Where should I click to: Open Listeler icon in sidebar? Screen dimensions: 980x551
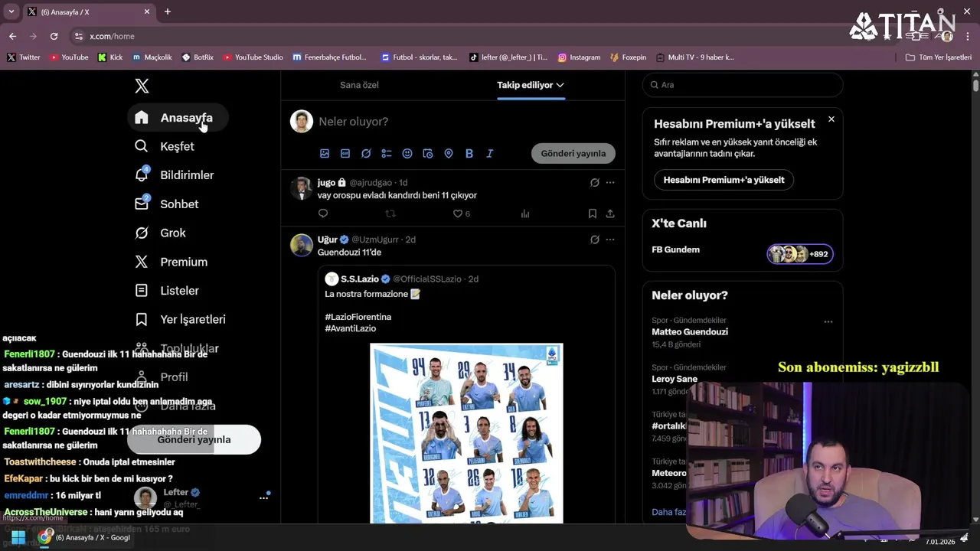tap(142, 291)
